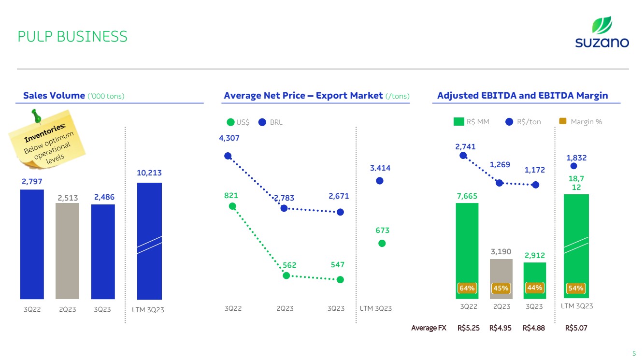Screen dimensions: 644x362
Task: Select the PULP BUSINESS slide title
Action: point(72,36)
